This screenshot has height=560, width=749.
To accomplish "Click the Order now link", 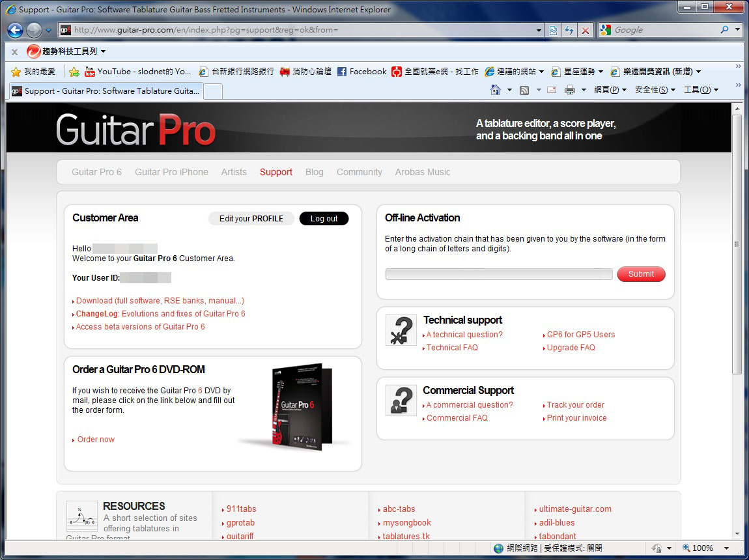I will click(96, 440).
